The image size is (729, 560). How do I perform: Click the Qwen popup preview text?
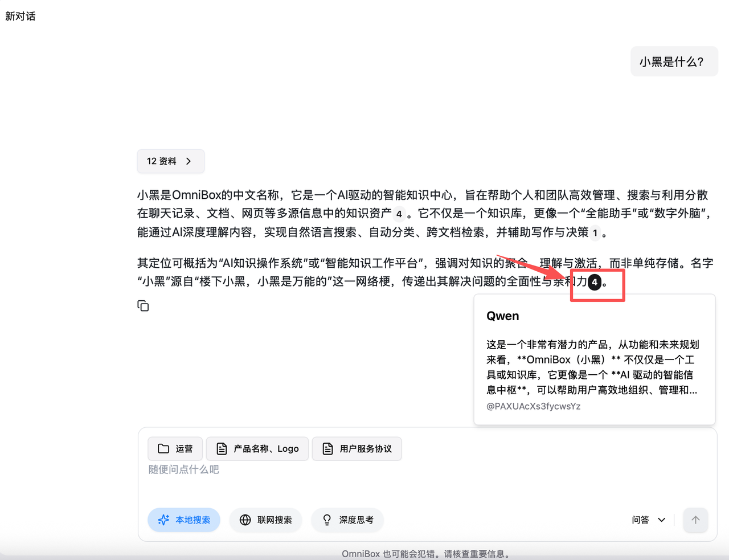(592, 367)
